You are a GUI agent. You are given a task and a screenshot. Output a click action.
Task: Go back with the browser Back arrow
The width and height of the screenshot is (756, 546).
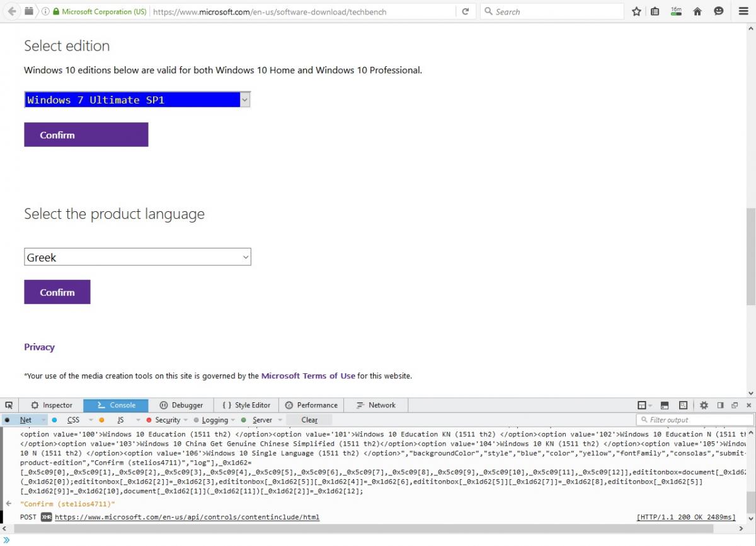pos(11,11)
